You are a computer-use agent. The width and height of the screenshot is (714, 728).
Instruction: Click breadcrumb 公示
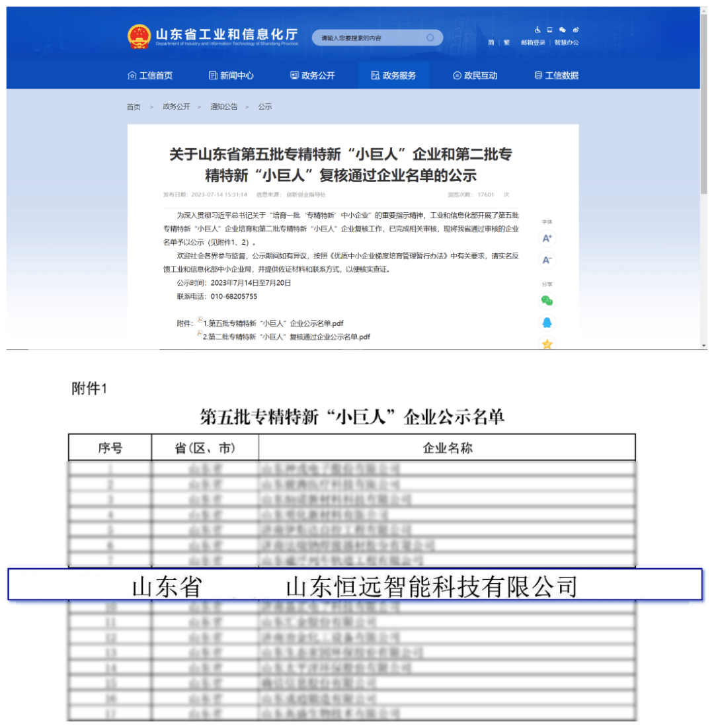(265, 106)
